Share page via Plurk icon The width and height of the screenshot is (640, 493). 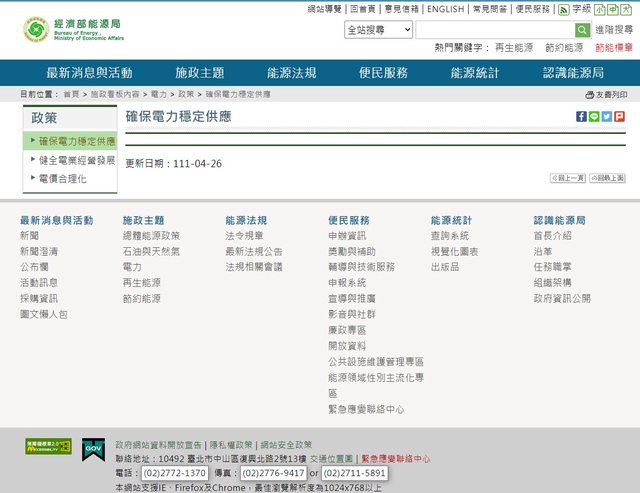(620, 117)
